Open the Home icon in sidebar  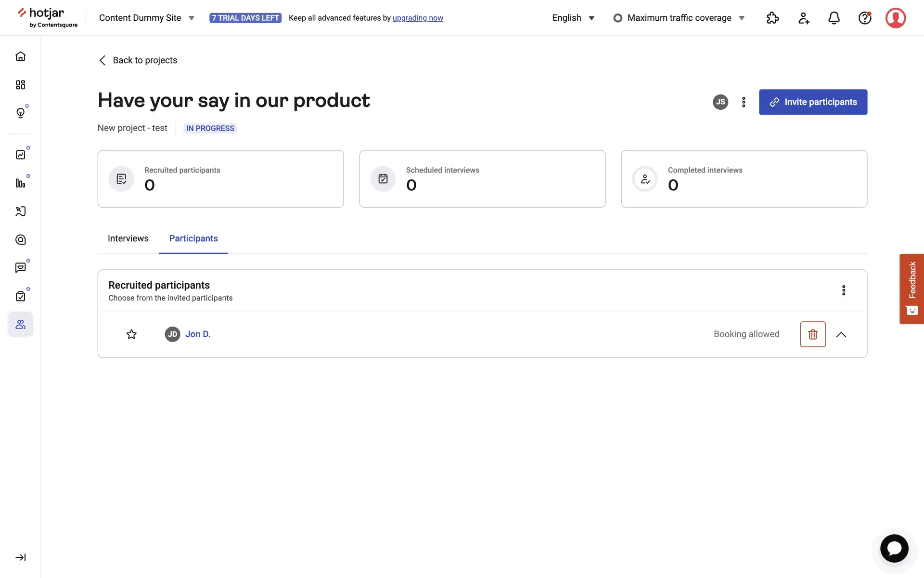(x=20, y=56)
